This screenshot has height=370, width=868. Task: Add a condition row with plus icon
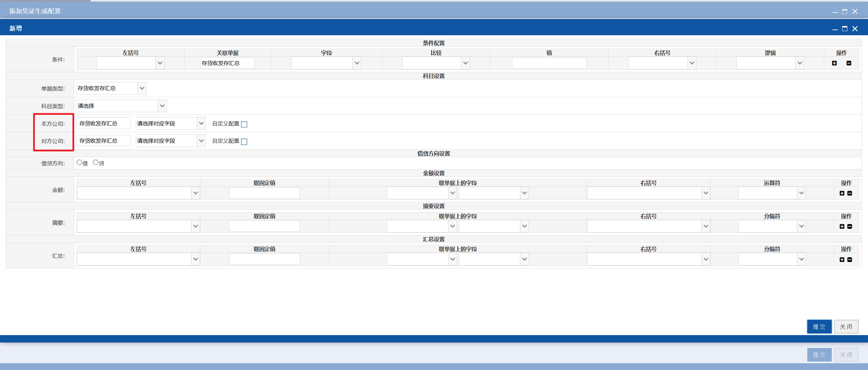834,63
